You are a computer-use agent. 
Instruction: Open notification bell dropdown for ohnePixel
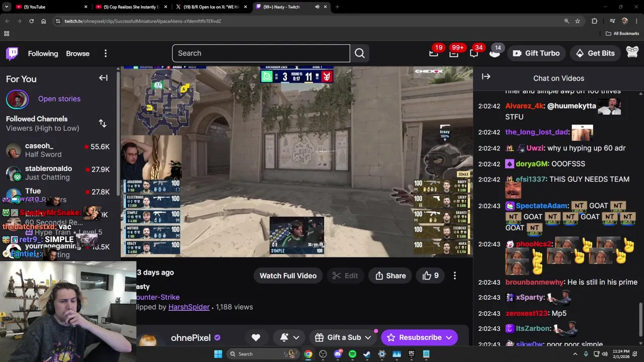(290, 337)
